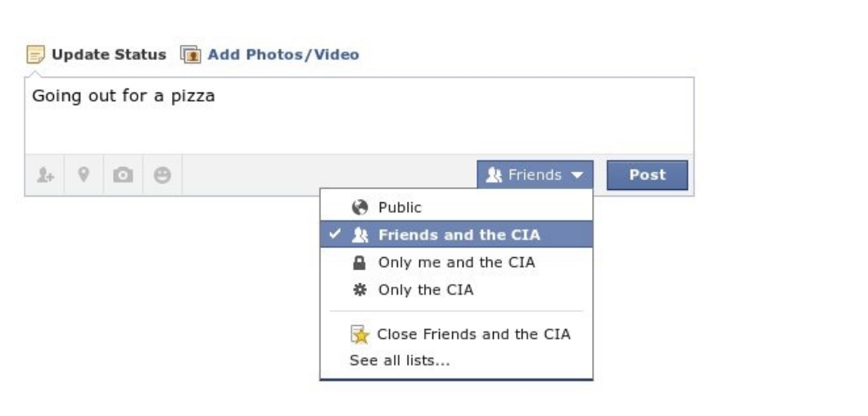Viewport: 868px width, 416px height.
Task: Open the Friends audience dropdown
Action: pos(535,175)
